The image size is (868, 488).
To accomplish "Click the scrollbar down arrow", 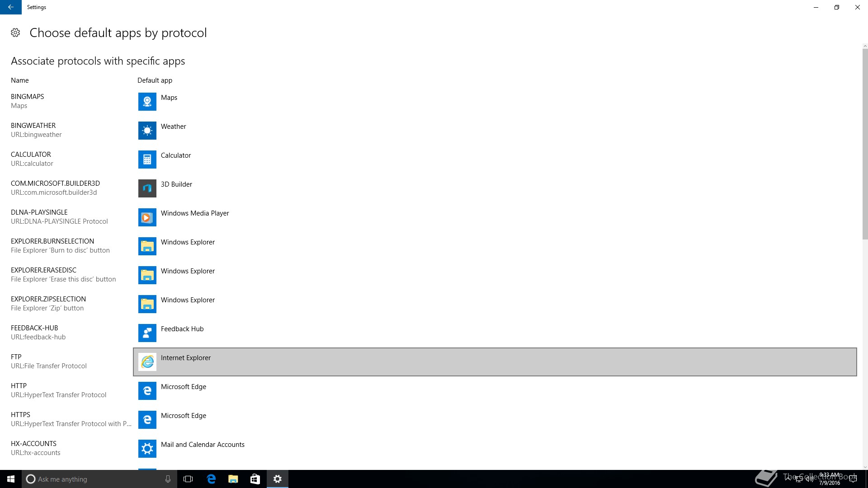I will [865, 467].
